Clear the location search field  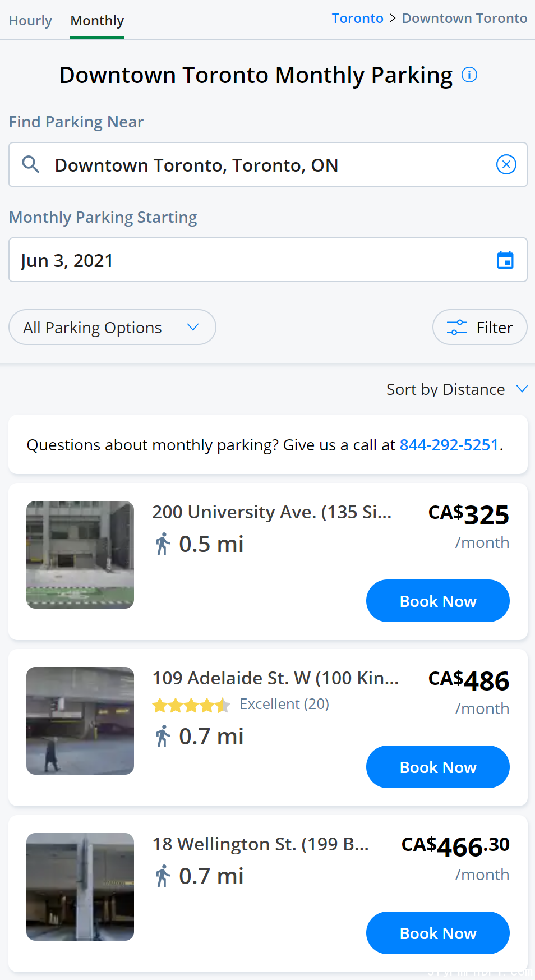(506, 164)
